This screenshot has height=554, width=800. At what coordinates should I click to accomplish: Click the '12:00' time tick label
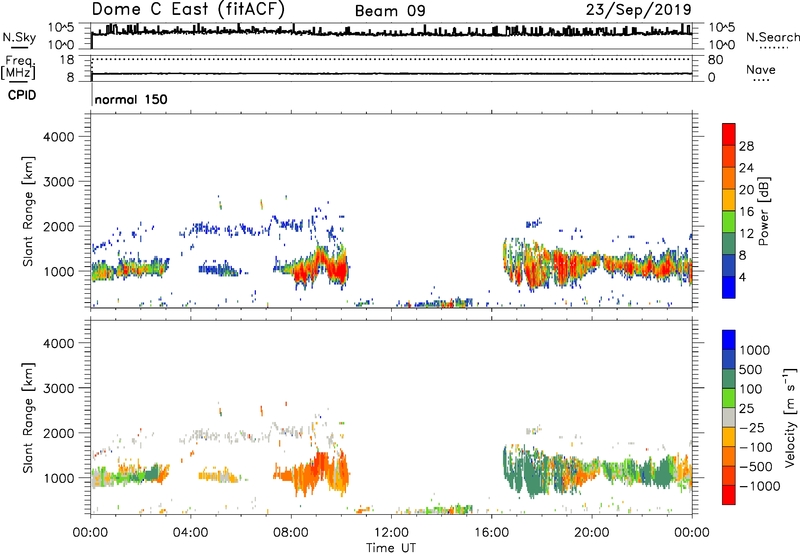point(391,533)
